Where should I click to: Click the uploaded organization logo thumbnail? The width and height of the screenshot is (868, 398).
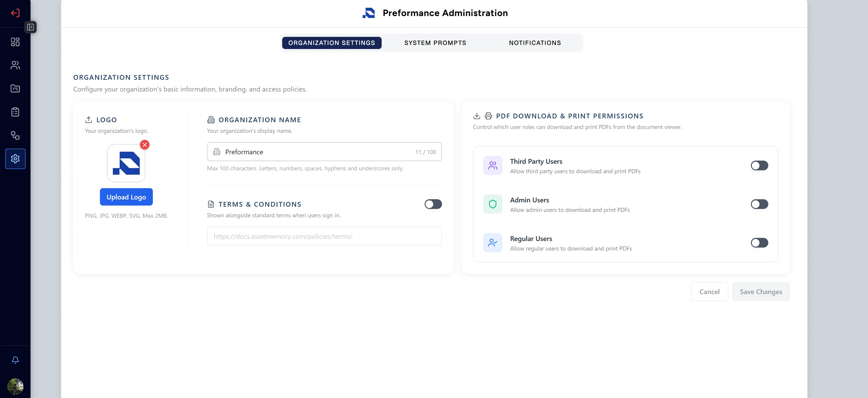126,163
